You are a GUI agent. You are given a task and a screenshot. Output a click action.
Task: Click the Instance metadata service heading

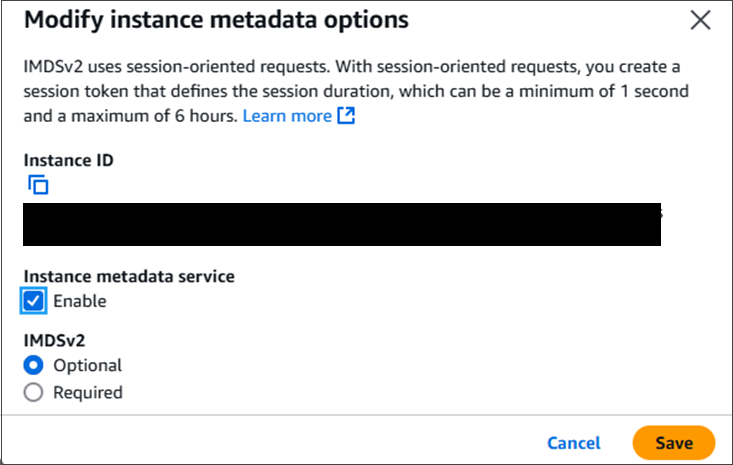[x=129, y=276]
